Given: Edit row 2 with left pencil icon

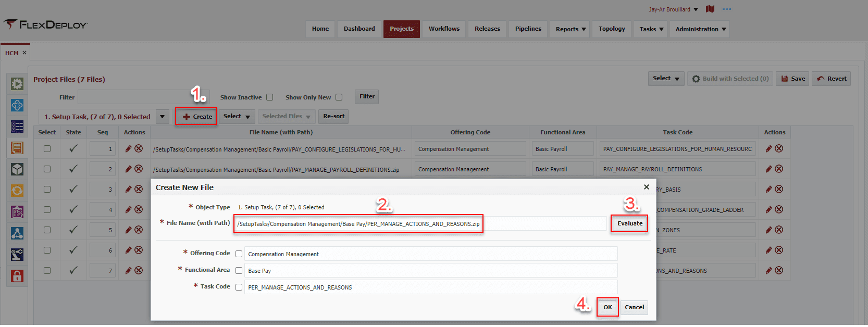Looking at the screenshot, I should 129,169.
